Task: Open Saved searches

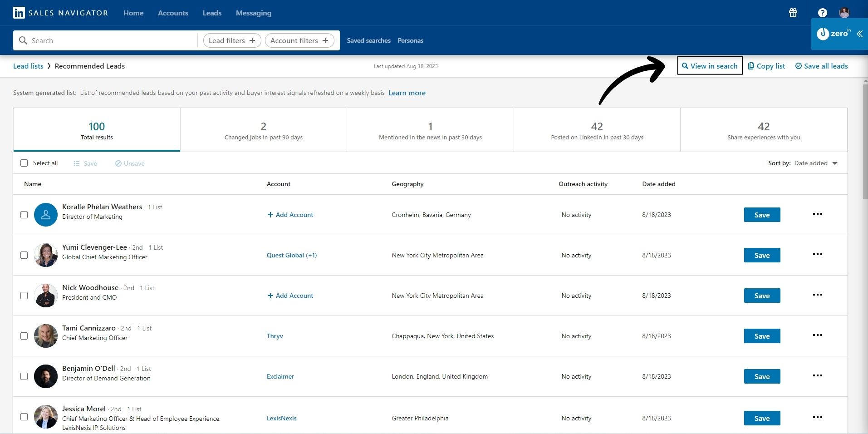Action: (x=368, y=40)
